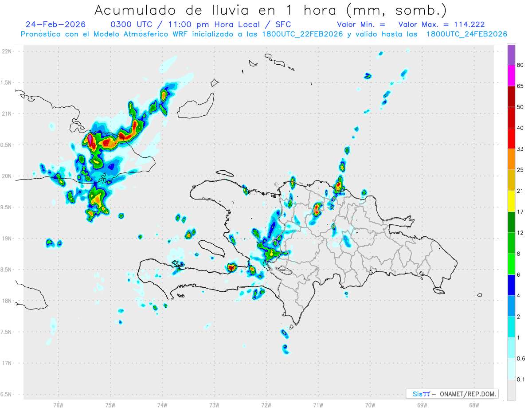Click the "Valor Max. = 114.222" value
The width and height of the screenshot is (532, 411).
(x=442, y=24)
